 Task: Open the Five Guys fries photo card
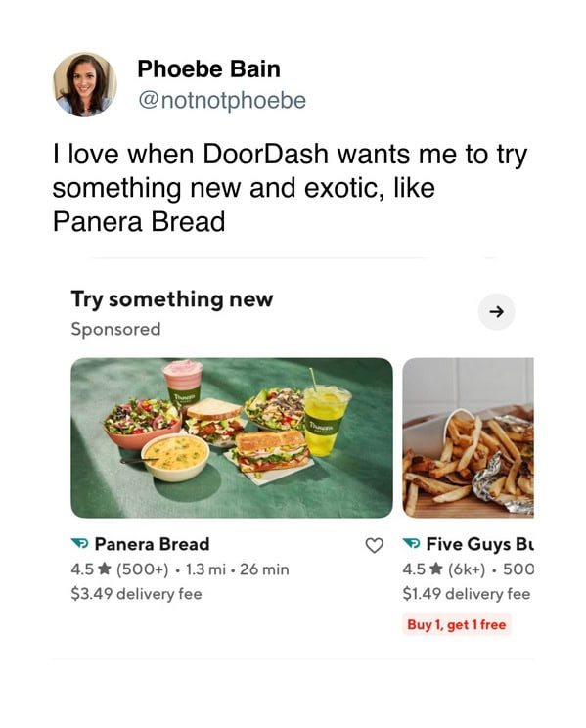click(x=468, y=437)
